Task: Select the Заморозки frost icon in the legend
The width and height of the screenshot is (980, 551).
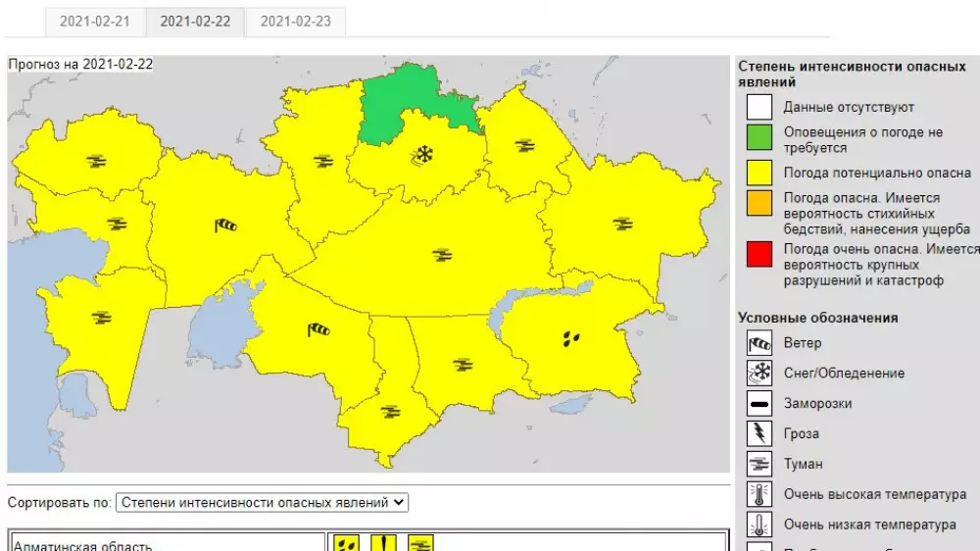Action: (x=760, y=404)
